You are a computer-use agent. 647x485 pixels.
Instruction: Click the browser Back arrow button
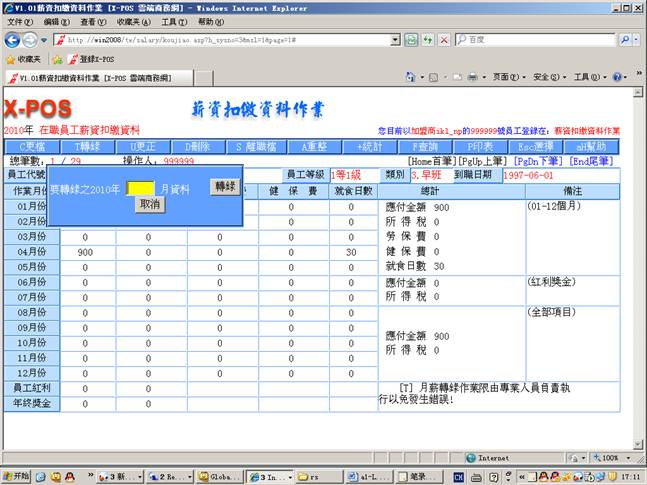[x=13, y=40]
